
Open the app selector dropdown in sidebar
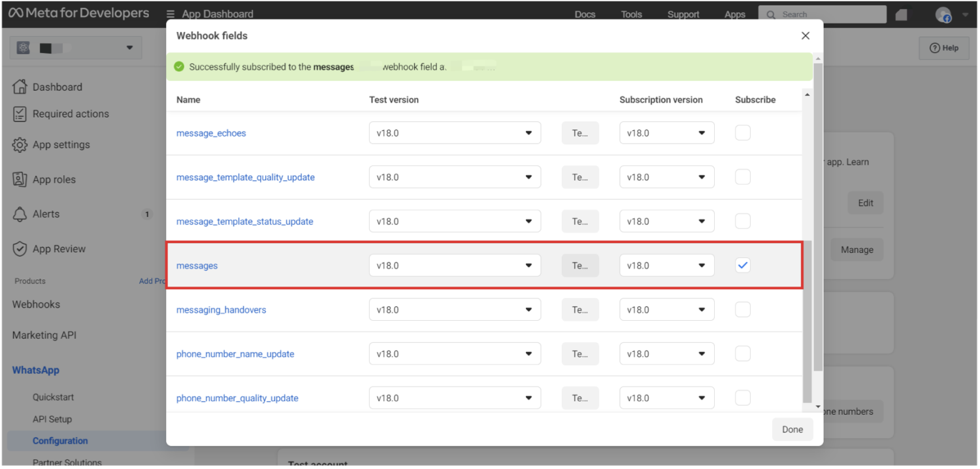(x=76, y=48)
